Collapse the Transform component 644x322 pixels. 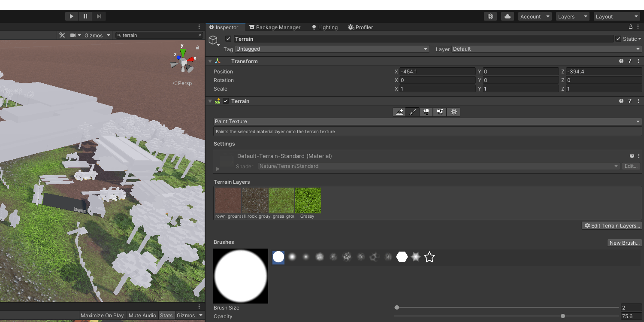point(210,61)
